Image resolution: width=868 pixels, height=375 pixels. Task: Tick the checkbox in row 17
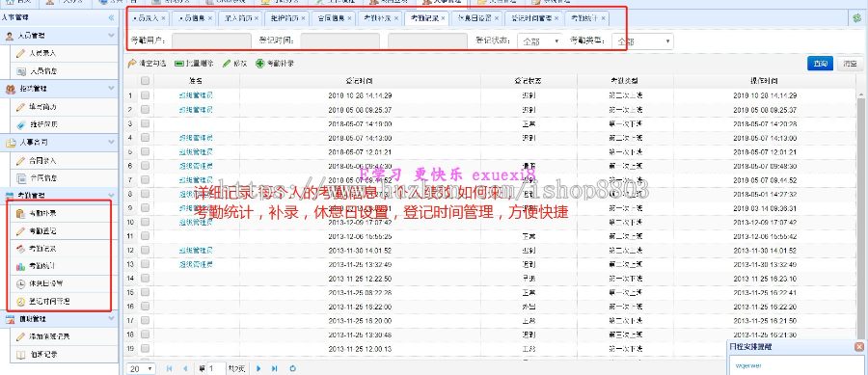click(x=145, y=320)
